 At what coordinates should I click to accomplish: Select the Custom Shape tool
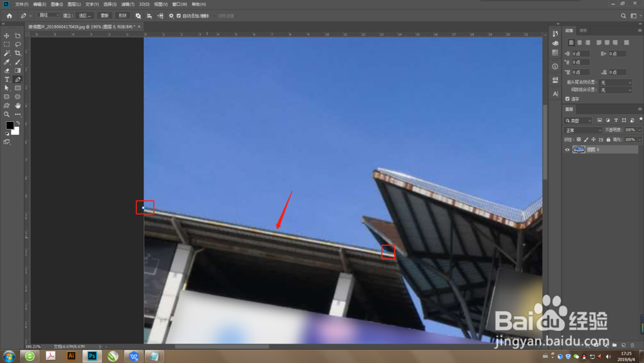pos(6,106)
